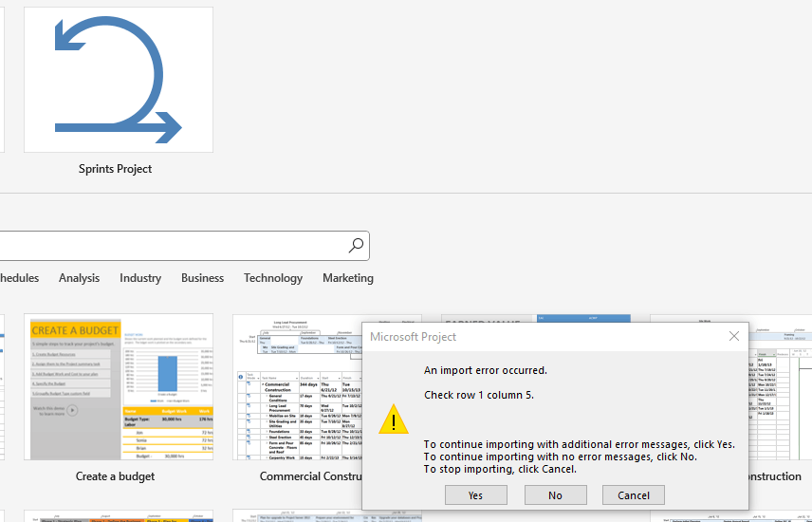The height and width of the screenshot is (522, 812).
Task: Filter templates by Industry
Action: coord(140,278)
